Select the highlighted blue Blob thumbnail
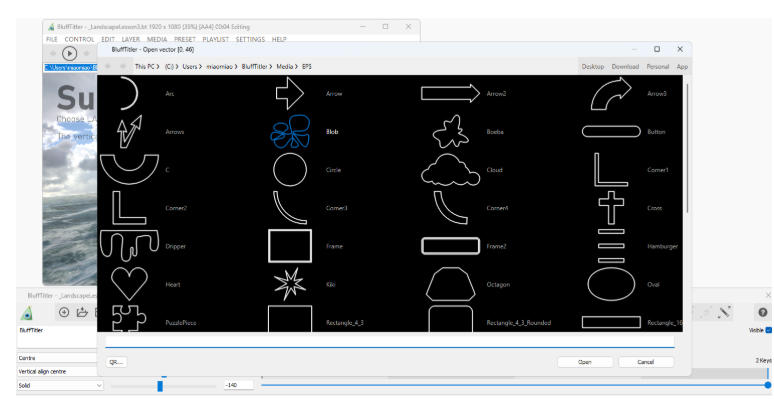The image size is (774, 399). pos(290,131)
